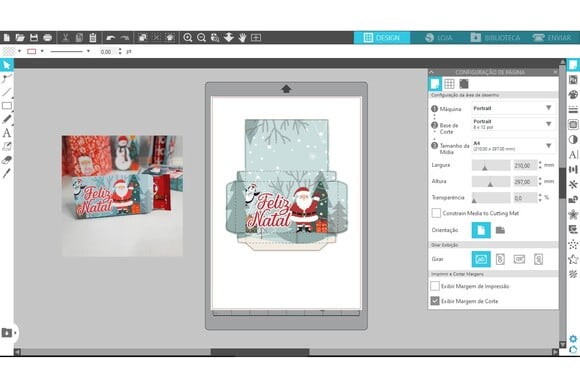Close the Configuração de Página panel
Image resolution: width=580 pixels, height=377 pixels.
[x=555, y=72]
